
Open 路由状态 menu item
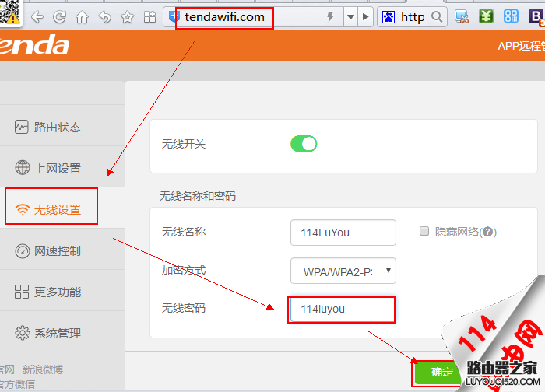pyautogui.click(x=62, y=127)
